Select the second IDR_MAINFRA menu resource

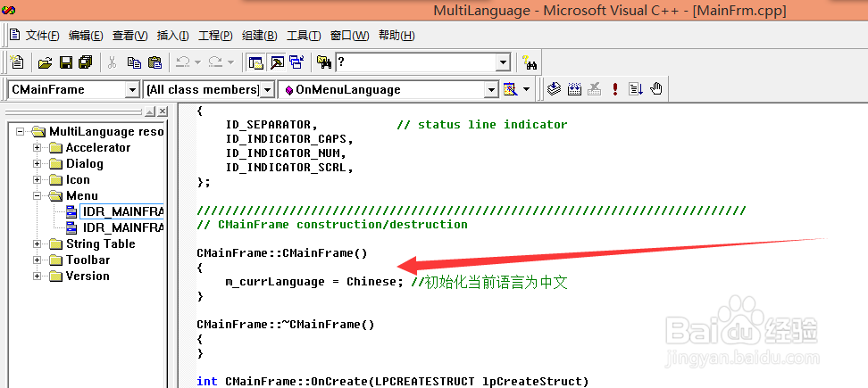click(x=123, y=227)
